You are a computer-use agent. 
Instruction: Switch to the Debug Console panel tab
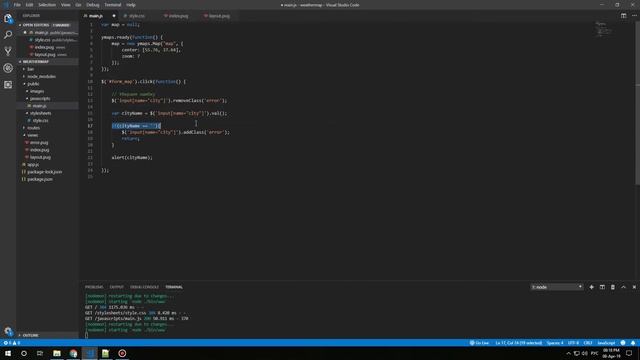(144, 287)
